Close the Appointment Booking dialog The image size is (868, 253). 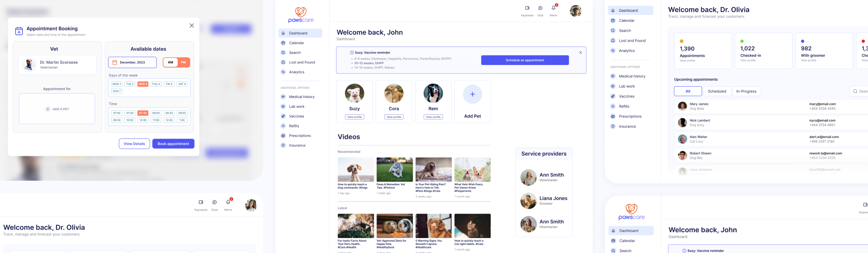point(192,26)
